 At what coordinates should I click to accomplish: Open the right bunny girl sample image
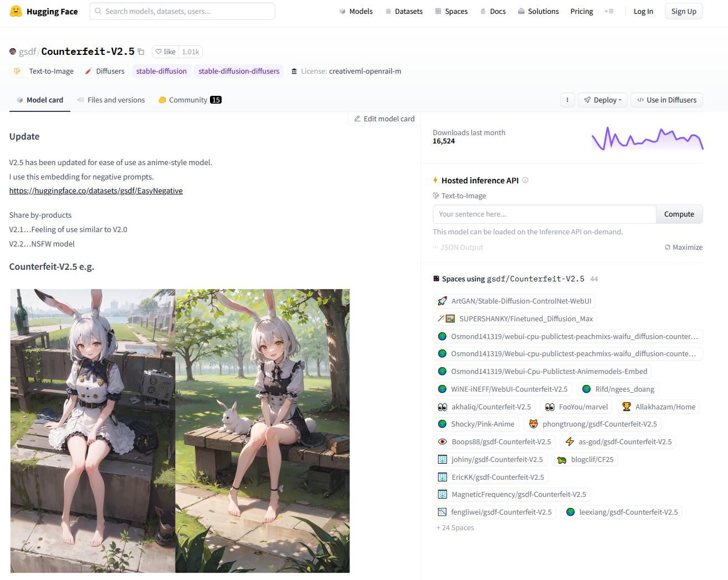(262, 430)
